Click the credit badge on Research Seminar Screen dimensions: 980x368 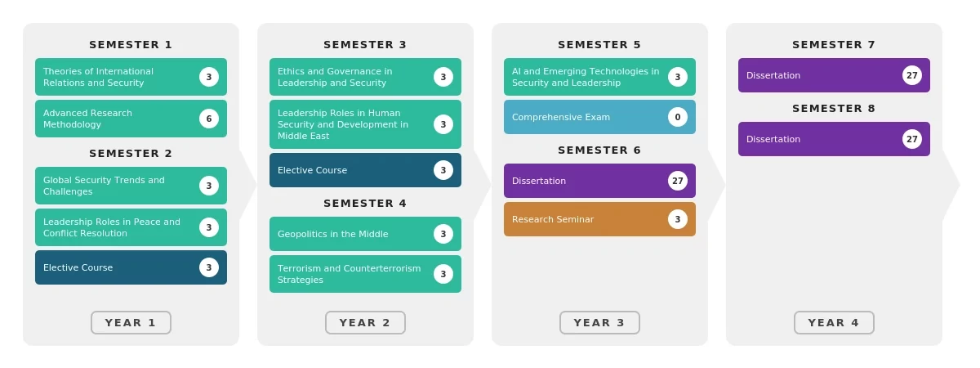tap(678, 219)
